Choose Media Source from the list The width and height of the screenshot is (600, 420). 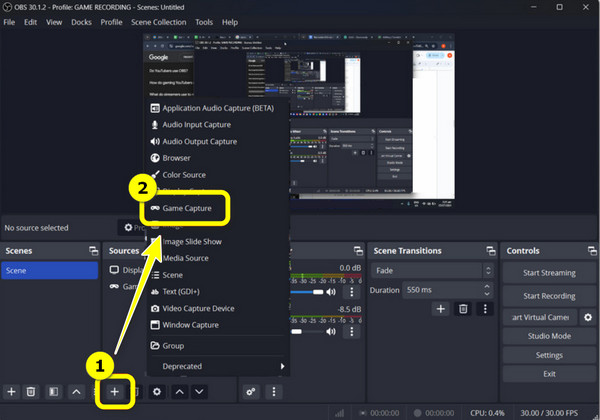(217, 258)
